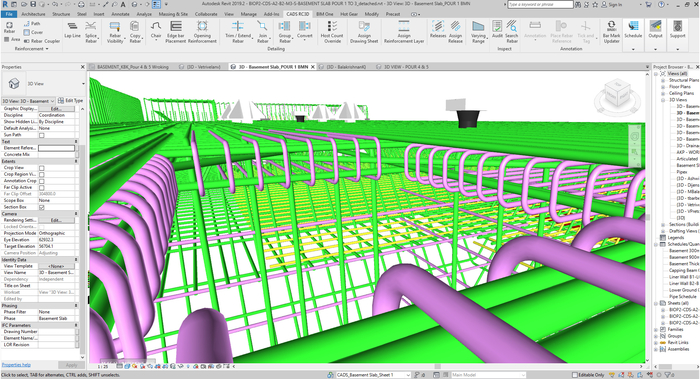The height and width of the screenshot is (379, 700).
Task: Click the Element Reference input field
Action: (56, 148)
